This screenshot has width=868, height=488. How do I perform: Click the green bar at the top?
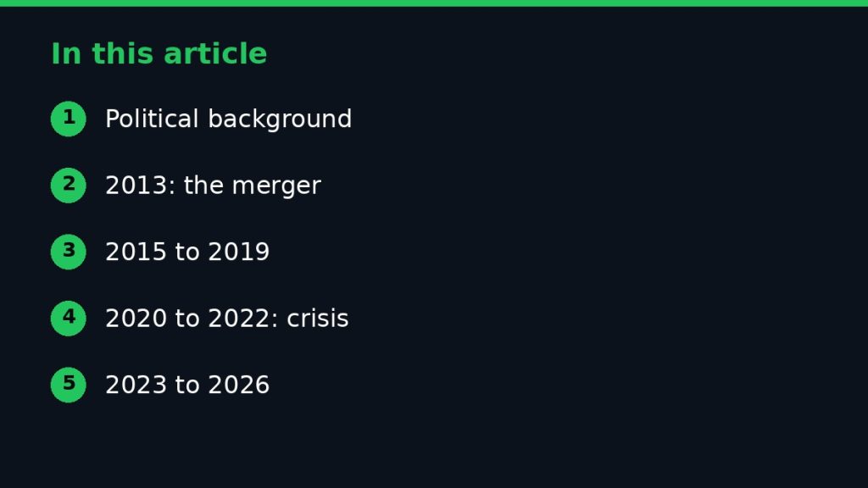434,3
